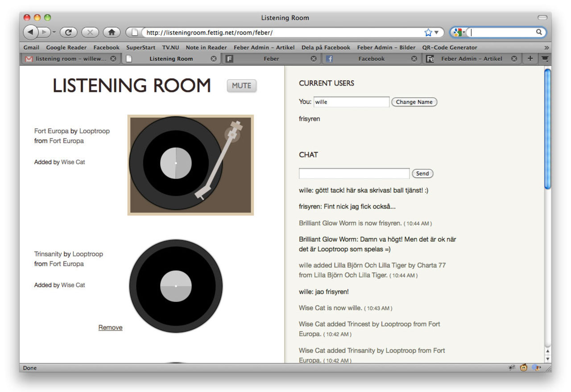The width and height of the screenshot is (571, 392).
Task: Switch to the Feber Admin – Artikel tab
Action: 471,58
